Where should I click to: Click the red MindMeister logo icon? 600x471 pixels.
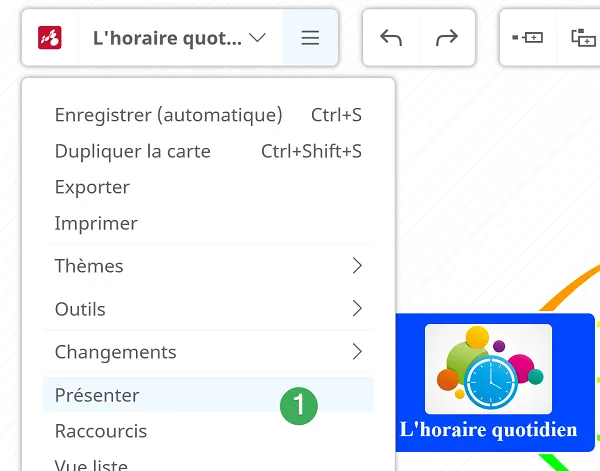(x=50, y=37)
